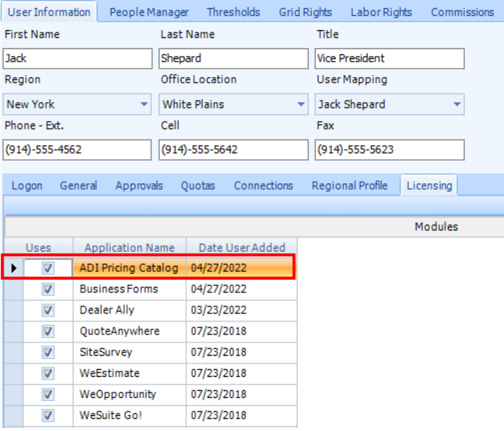Viewport: 504px width, 431px height.
Task: Click the Title field with Vice President
Action: point(390,58)
